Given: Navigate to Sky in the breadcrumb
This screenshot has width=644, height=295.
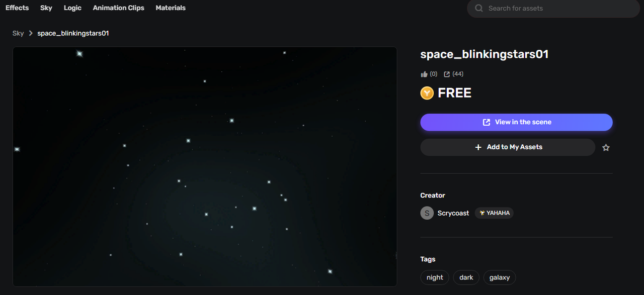Looking at the screenshot, I should click(x=18, y=33).
